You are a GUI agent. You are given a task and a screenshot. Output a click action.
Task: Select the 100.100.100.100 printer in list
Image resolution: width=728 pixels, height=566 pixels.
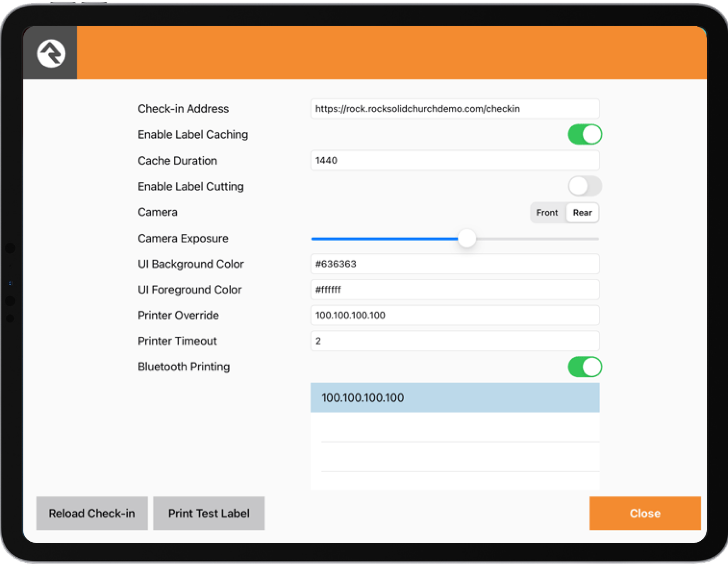(x=455, y=398)
